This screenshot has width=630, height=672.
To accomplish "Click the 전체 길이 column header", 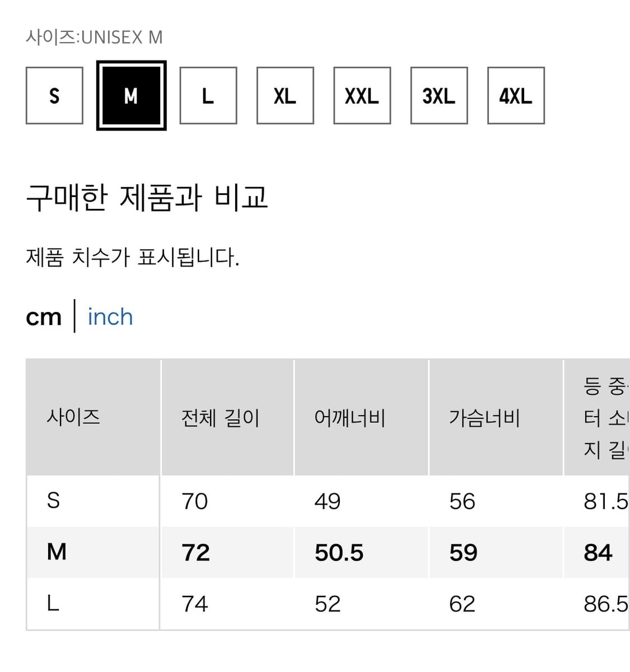I will click(x=220, y=418).
